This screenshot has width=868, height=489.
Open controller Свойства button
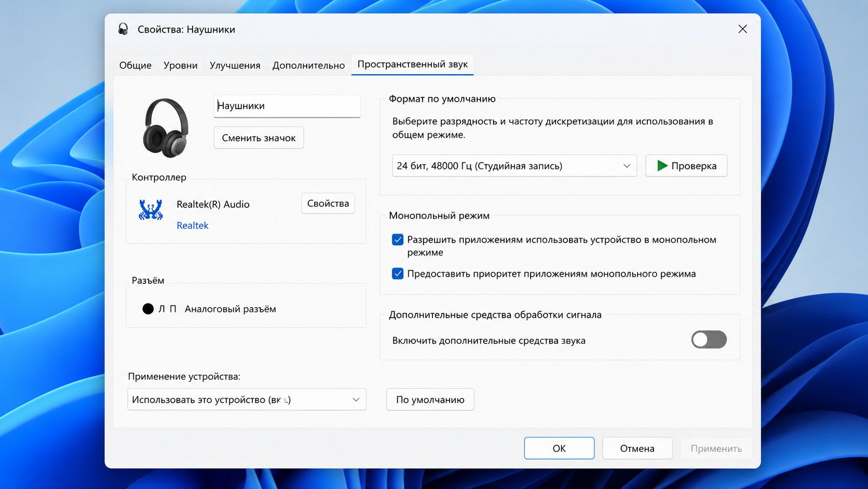pos(328,203)
